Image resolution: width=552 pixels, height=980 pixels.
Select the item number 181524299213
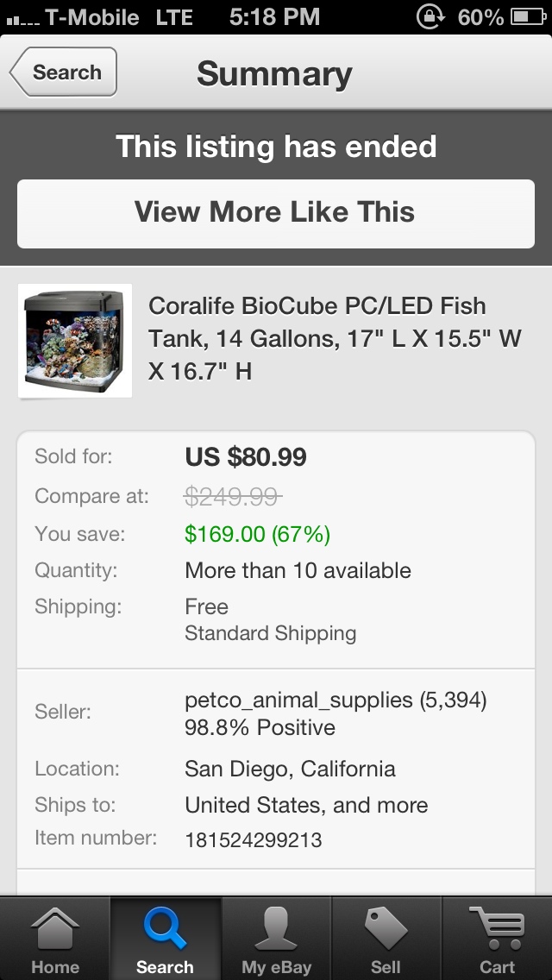point(254,839)
